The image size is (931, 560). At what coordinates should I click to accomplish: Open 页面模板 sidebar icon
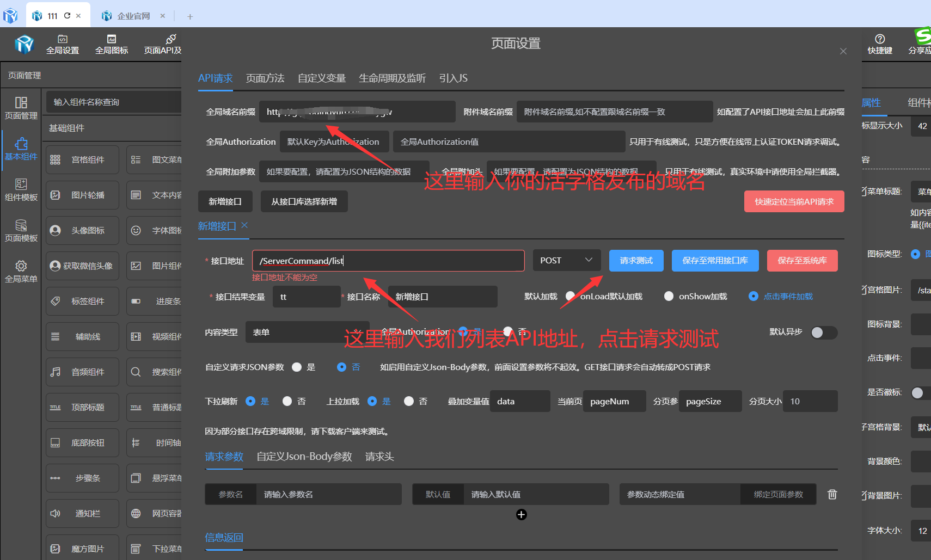[21, 230]
